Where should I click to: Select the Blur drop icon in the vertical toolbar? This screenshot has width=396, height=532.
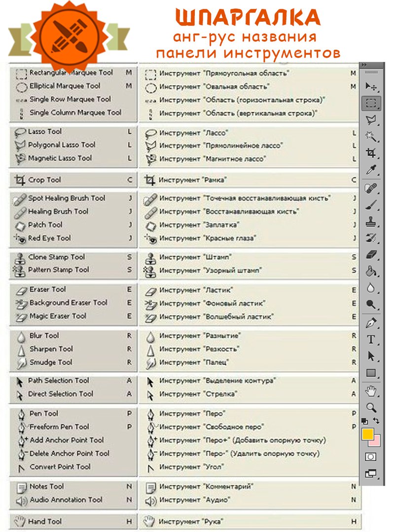tap(371, 288)
